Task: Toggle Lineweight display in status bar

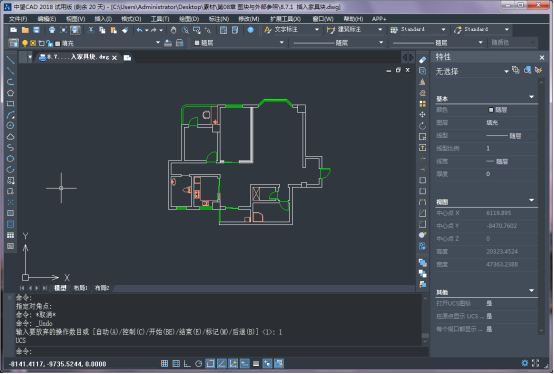Action: point(256,363)
